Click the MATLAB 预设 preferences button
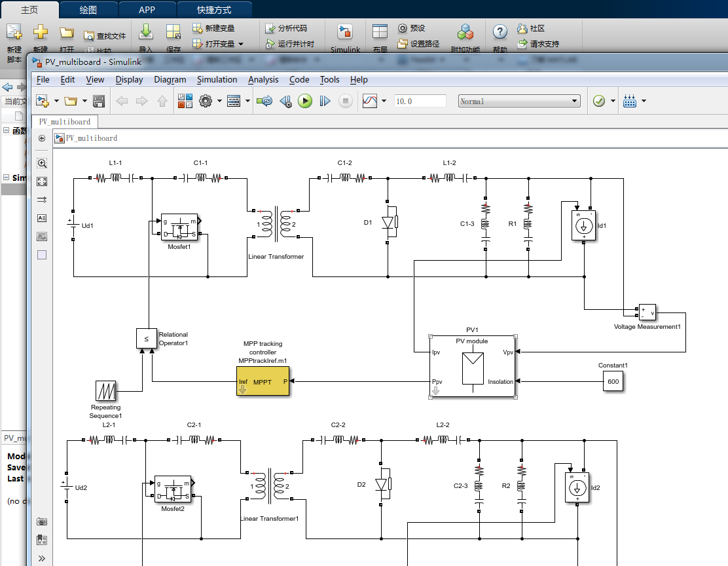728x566 pixels. point(411,28)
